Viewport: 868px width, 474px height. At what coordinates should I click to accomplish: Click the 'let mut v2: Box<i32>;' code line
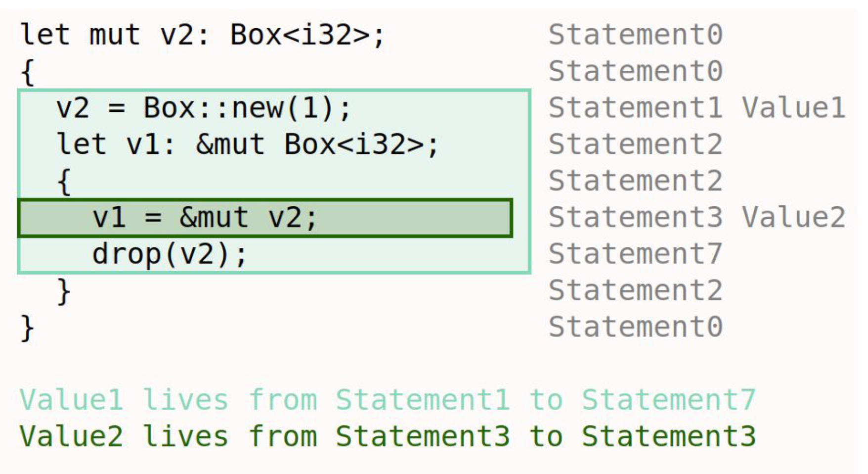pos(202,35)
